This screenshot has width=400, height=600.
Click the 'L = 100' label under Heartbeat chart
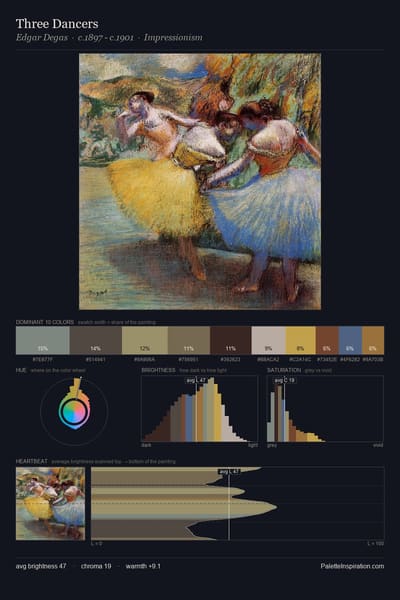(x=376, y=543)
